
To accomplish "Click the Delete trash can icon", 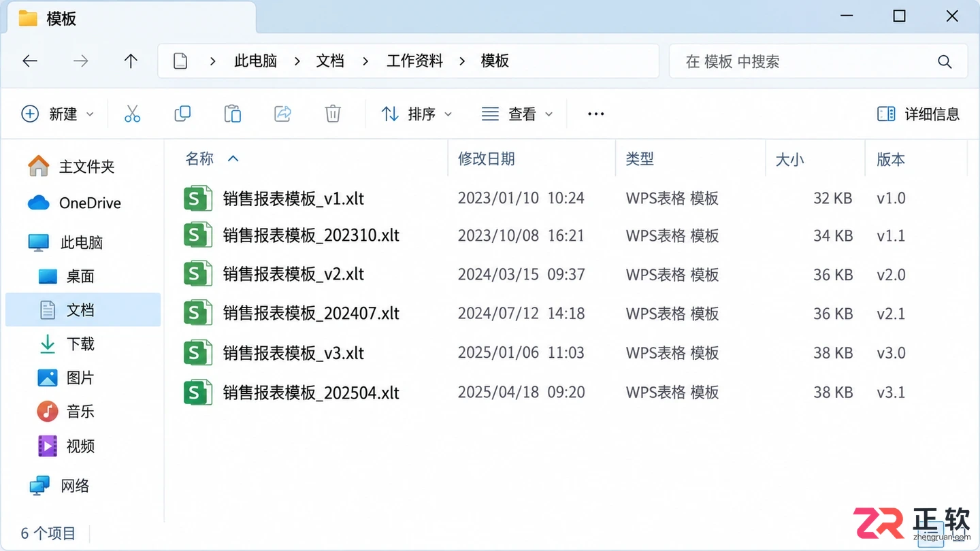I will pyautogui.click(x=333, y=114).
